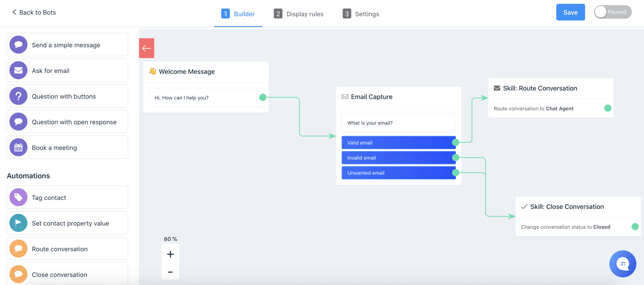
Task: Select Skill: Close Conversation node title
Action: [567, 207]
